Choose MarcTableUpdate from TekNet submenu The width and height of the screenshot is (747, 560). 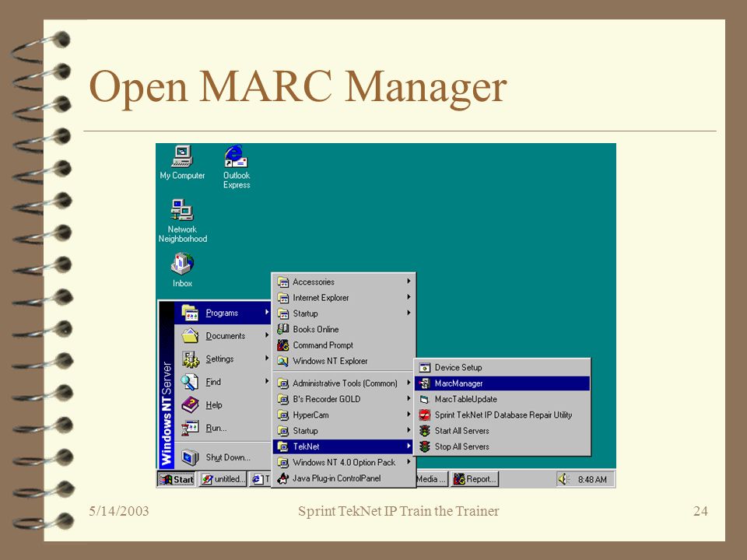tap(502, 399)
